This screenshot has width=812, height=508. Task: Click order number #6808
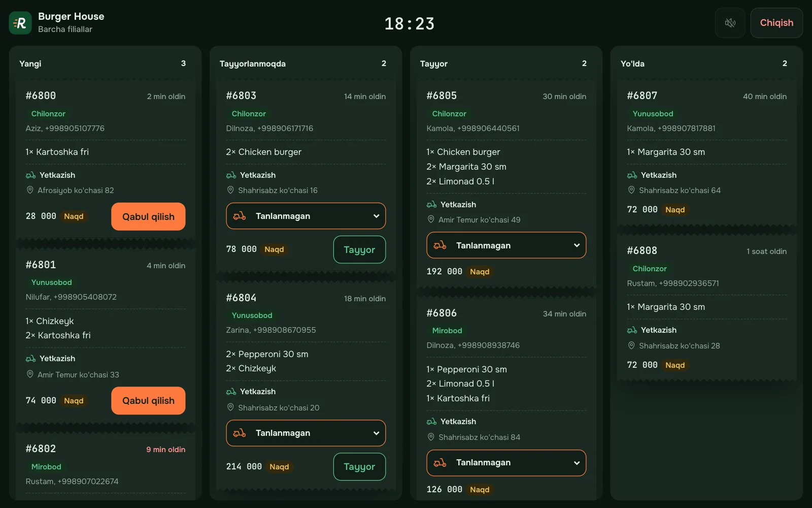(642, 250)
